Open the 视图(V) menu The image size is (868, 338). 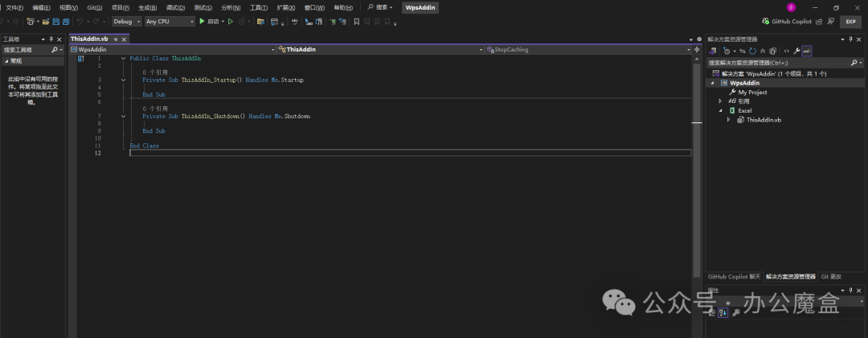point(68,8)
